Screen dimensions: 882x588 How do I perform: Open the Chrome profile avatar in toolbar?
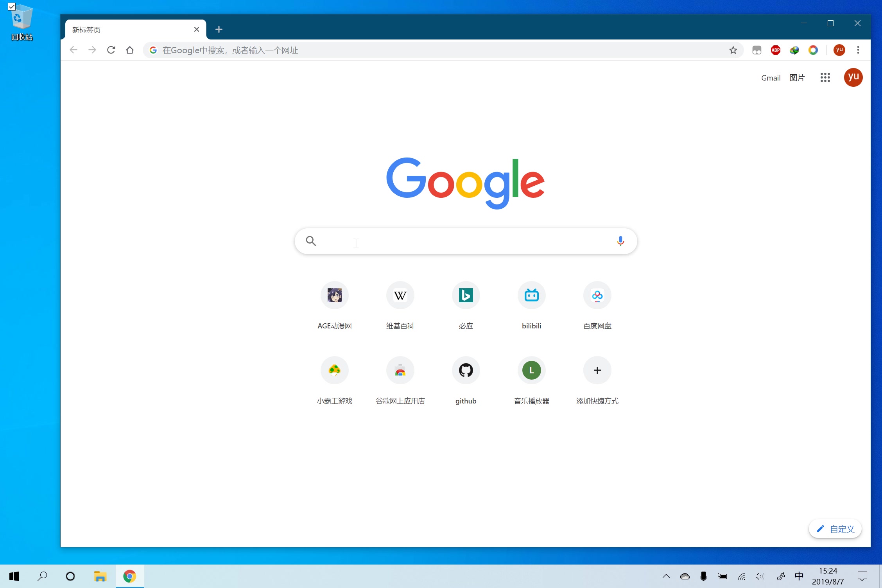pyautogui.click(x=839, y=50)
